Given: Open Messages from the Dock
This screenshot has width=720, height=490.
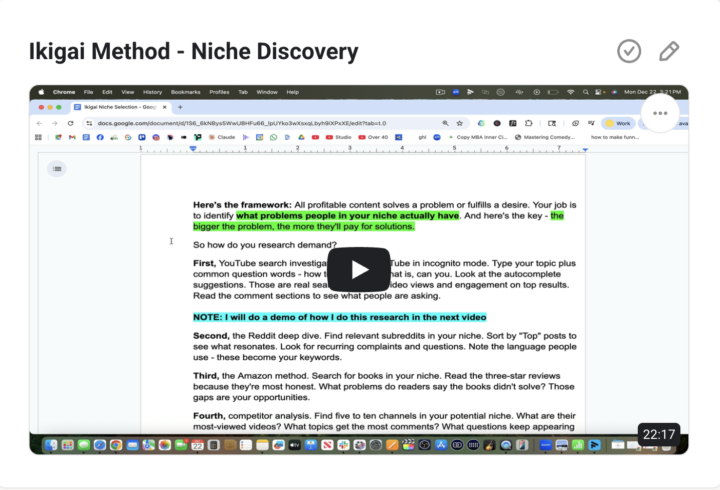Looking at the screenshot, I should pos(84,445).
